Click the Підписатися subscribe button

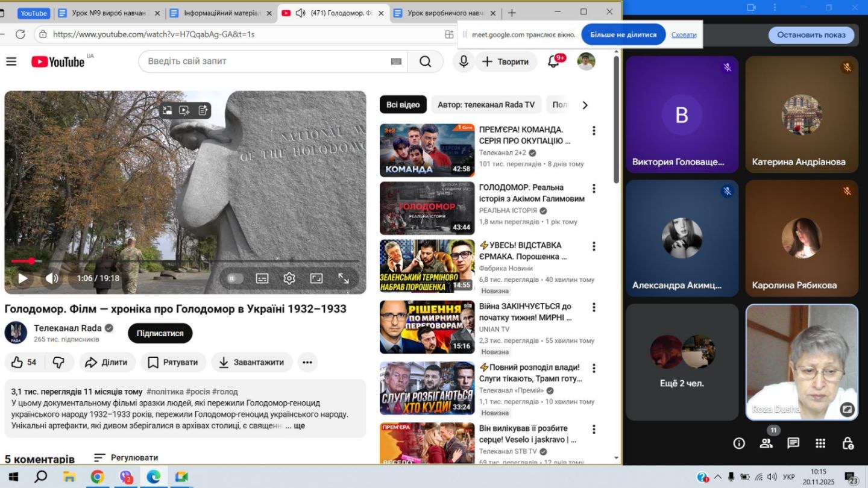(x=160, y=333)
